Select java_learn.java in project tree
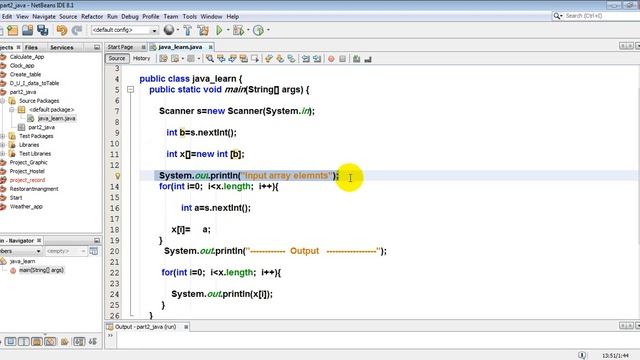This screenshot has height=360, width=640. [56, 118]
